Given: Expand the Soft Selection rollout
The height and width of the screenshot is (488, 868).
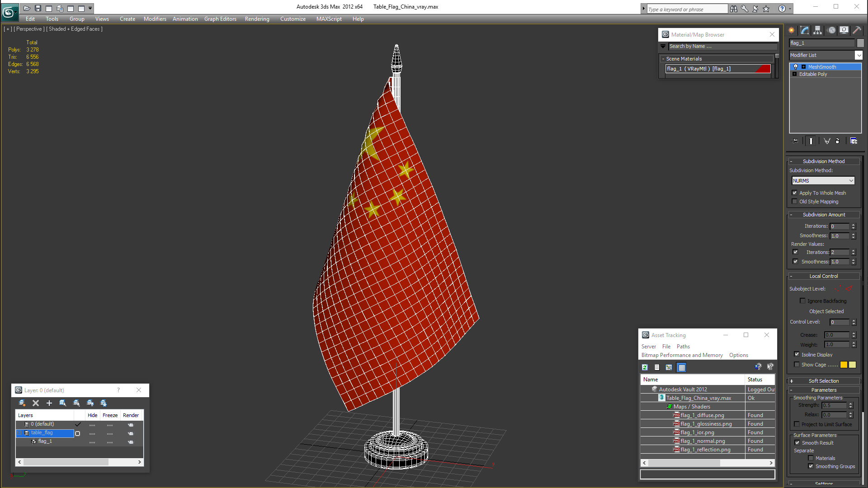Looking at the screenshot, I should click(823, 381).
